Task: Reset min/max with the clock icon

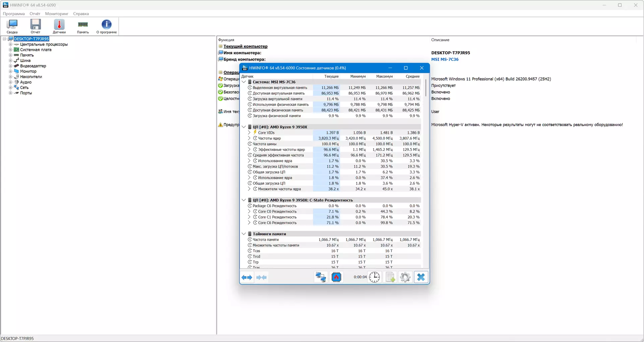Action: [374, 277]
